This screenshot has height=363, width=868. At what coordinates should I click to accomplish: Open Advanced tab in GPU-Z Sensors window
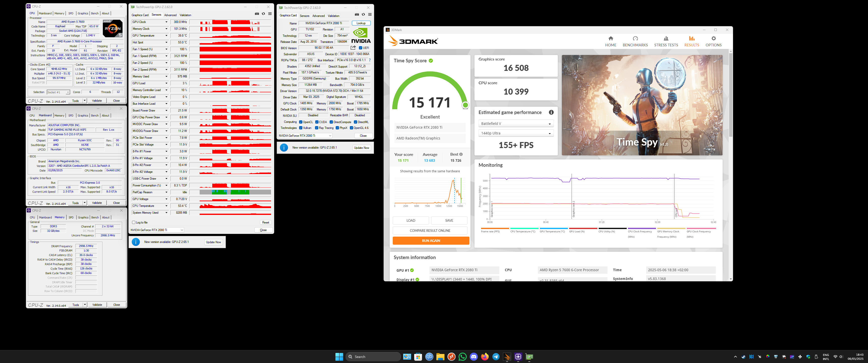coord(170,15)
